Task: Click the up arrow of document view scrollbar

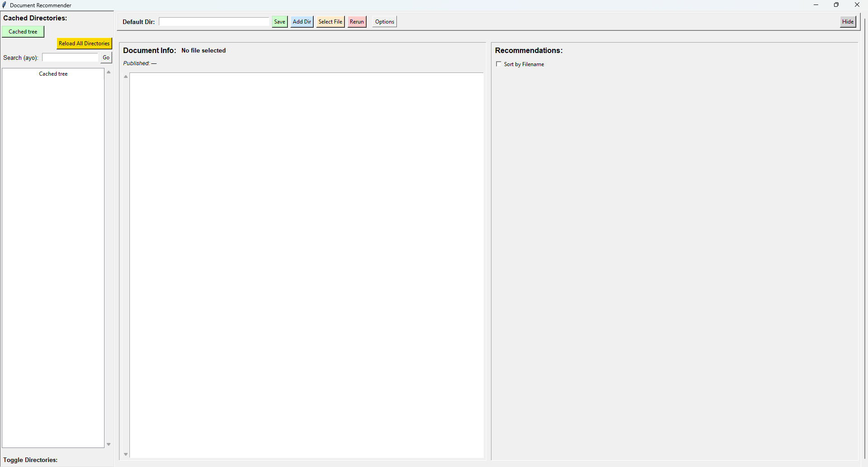Action: pyautogui.click(x=125, y=77)
